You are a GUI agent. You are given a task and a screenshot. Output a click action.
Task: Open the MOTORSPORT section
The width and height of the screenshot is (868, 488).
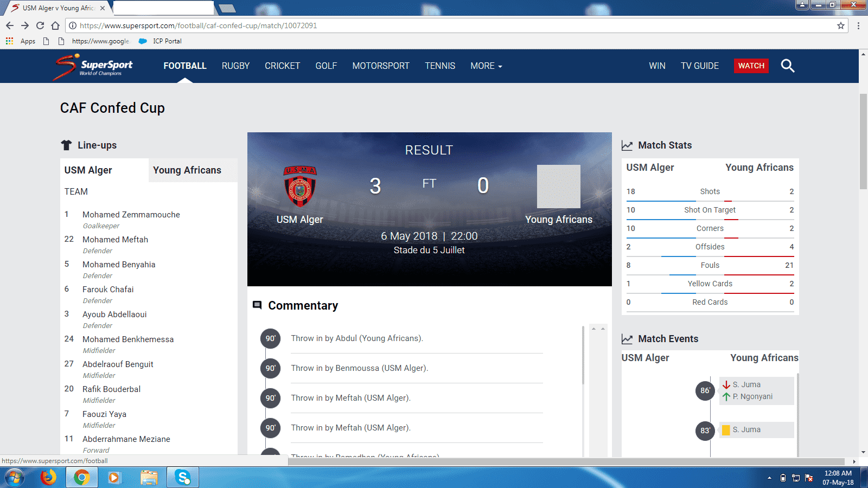pos(381,66)
